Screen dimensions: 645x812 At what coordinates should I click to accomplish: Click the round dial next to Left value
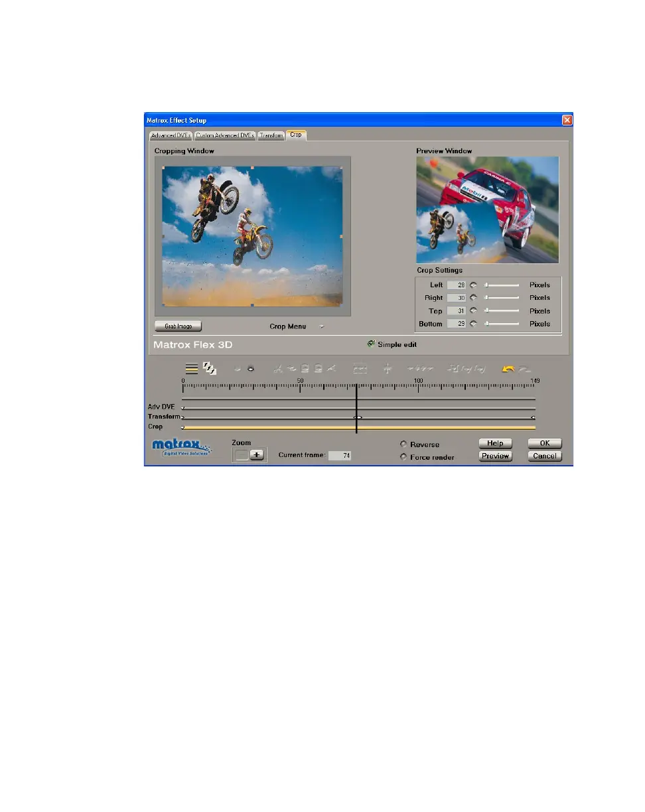pos(473,285)
